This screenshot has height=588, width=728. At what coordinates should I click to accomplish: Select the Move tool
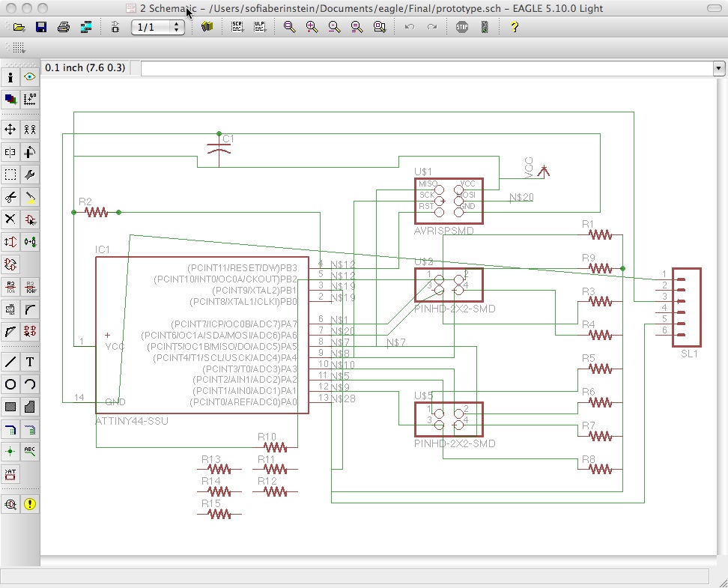coord(10,129)
